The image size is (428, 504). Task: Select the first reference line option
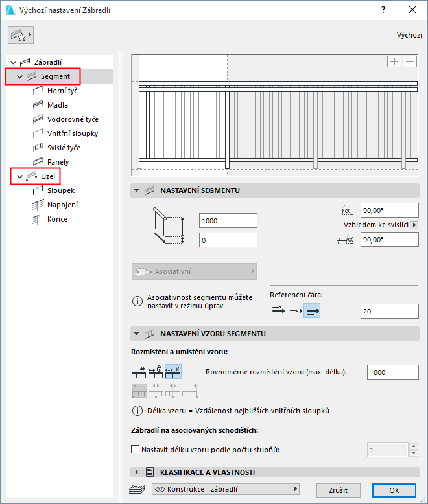[278, 310]
